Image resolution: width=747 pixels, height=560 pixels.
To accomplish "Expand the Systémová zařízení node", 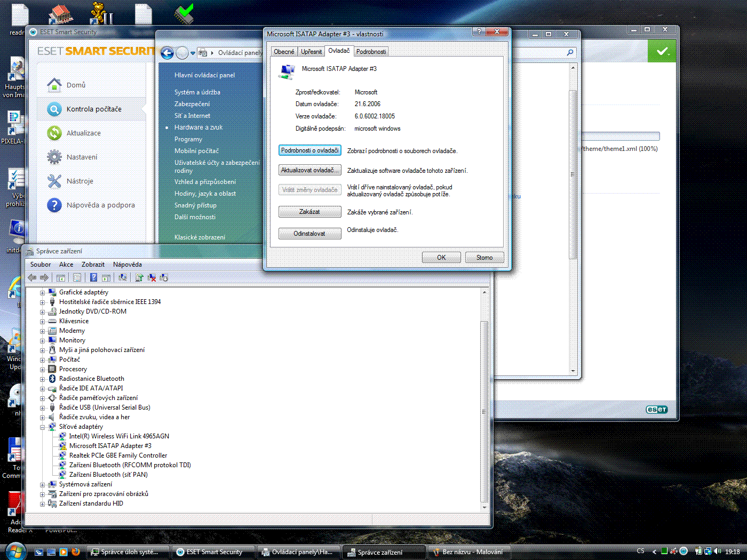I will point(42,485).
